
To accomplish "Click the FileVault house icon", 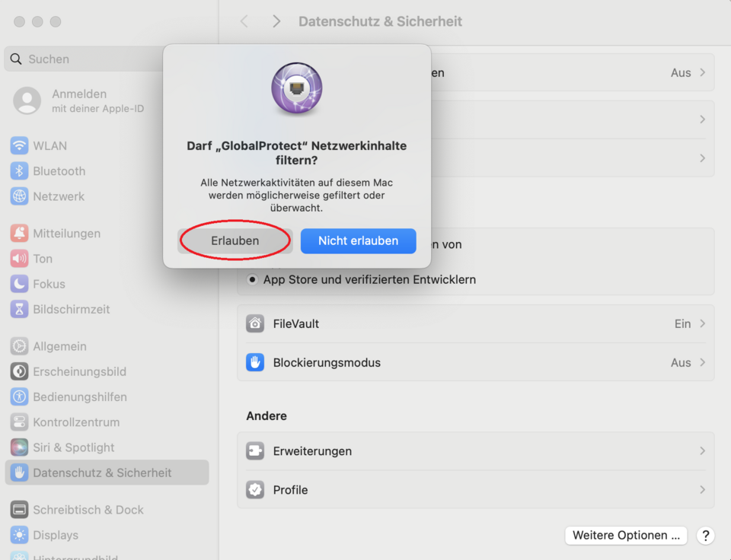I will [x=255, y=323].
